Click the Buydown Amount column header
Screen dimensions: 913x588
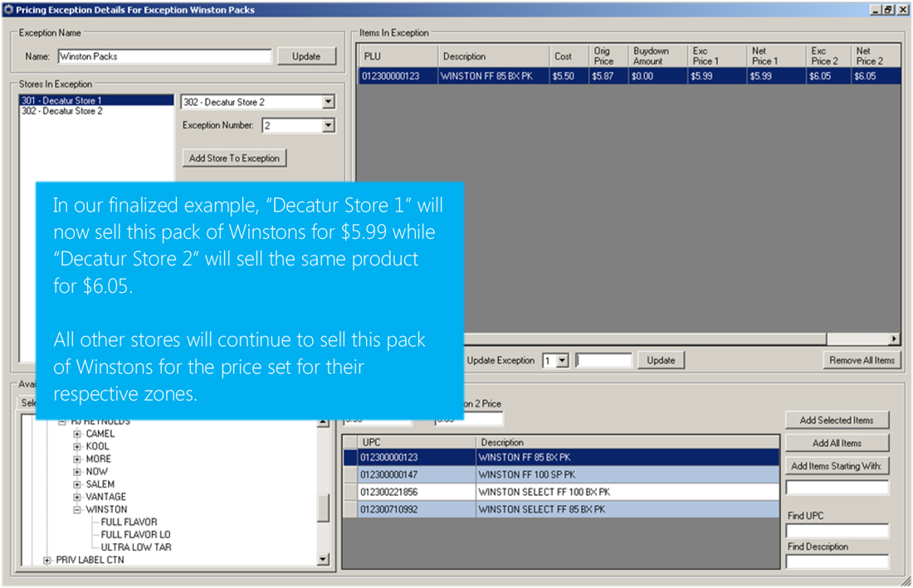tap(658, 56)
